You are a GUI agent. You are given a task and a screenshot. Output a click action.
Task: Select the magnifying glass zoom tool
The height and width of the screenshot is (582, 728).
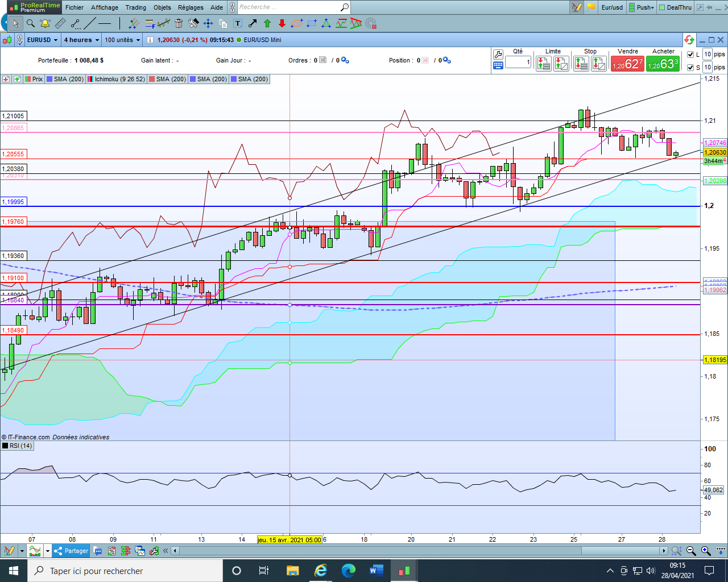coord(31,23)
